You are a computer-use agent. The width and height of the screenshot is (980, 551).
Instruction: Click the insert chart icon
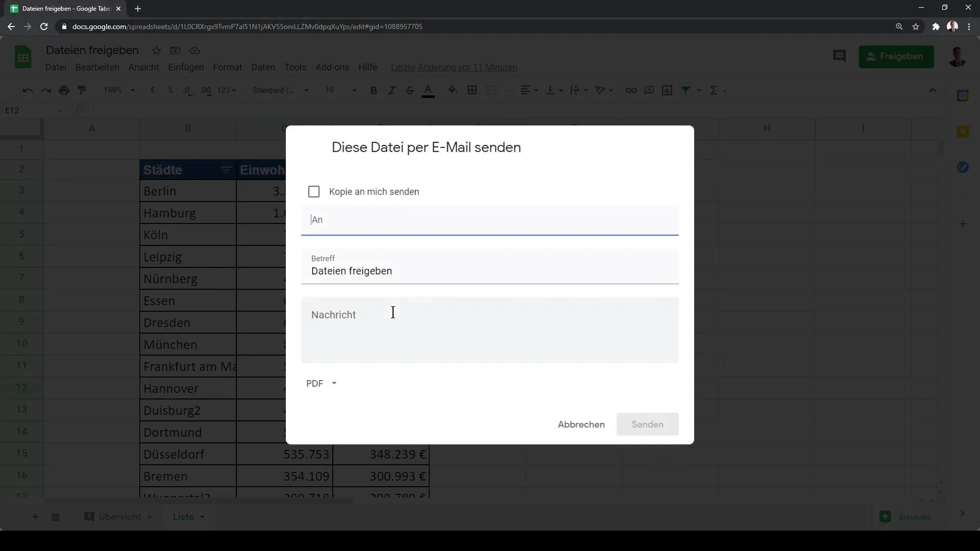(x=667, y=90)
